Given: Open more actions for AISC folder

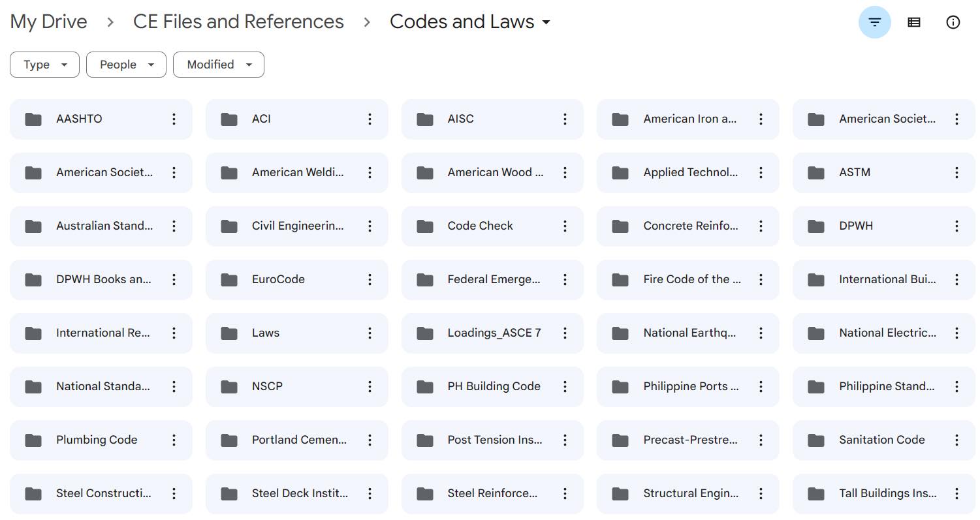Looking at the screenshot, I should click(565, 119).
